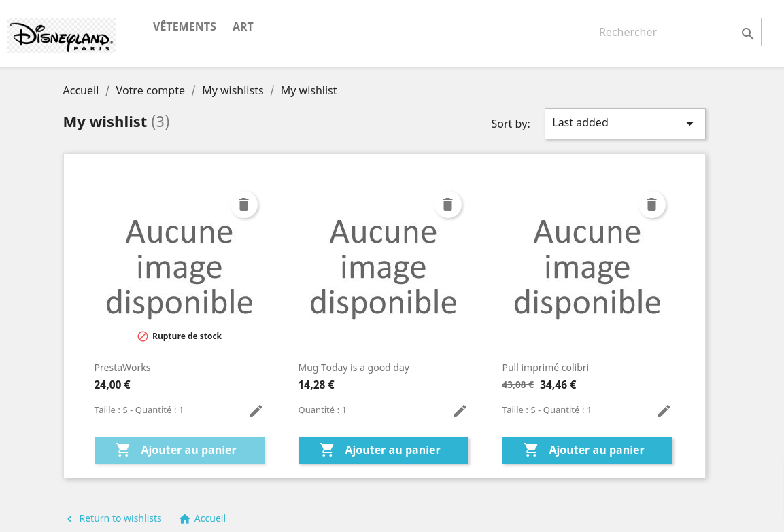Image resolution: width=784 pixels, height=532 pixels.
Task: Click the My wishlist (3) heading
Action: tap(116, 122)
